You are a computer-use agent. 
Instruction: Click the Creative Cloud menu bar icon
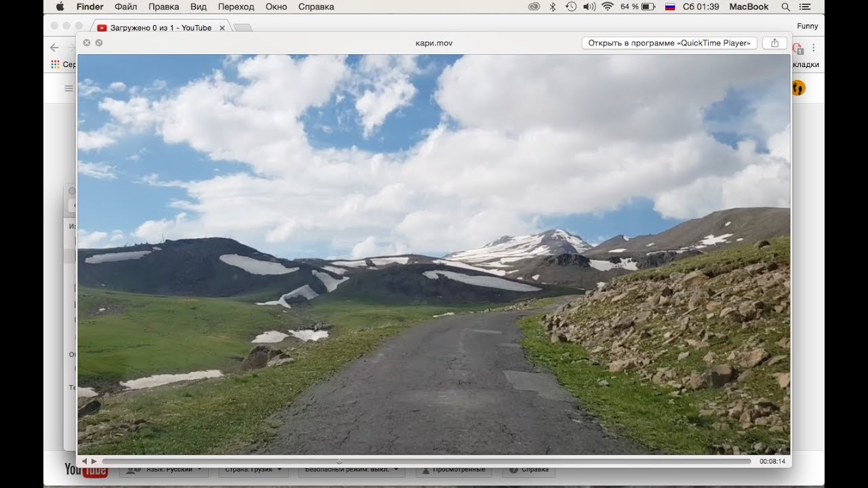[x=534, y=7]
